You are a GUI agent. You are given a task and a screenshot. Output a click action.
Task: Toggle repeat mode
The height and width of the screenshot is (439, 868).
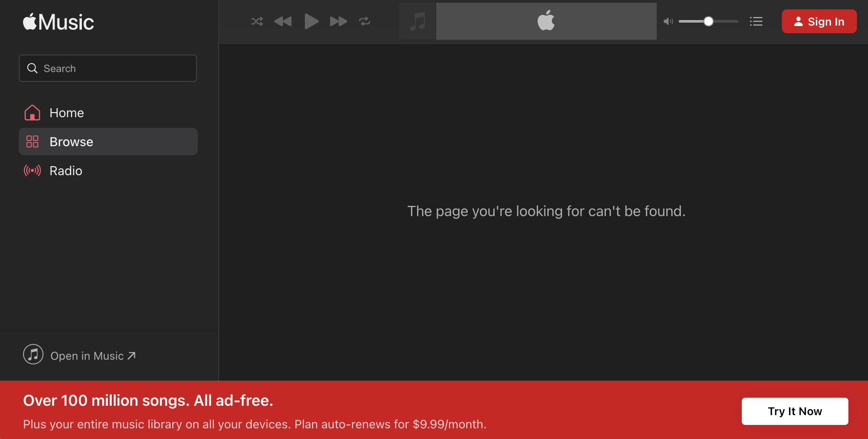(x=365, y=21)
